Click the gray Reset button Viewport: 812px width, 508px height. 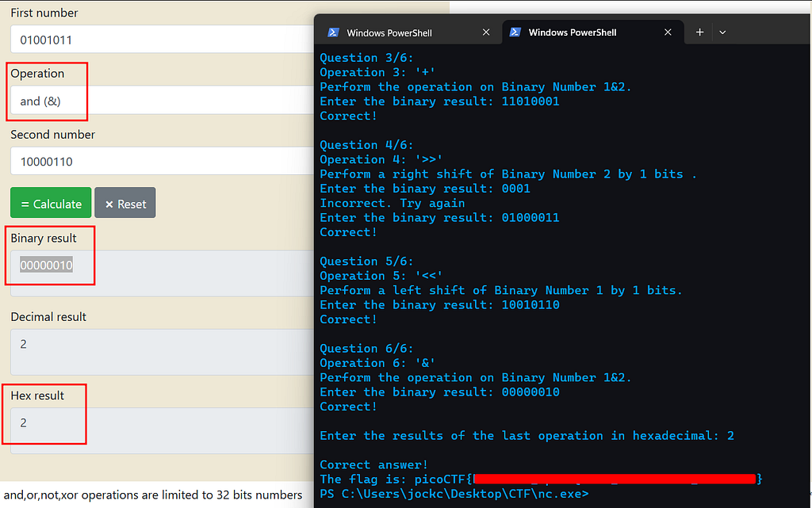pos(124,203)
